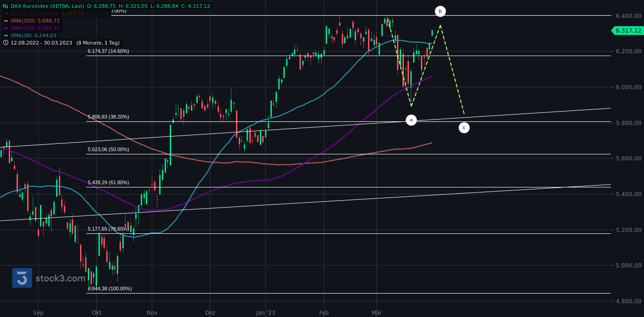
Task: Click the wave marker labeled b
Action: click(440, 11)
